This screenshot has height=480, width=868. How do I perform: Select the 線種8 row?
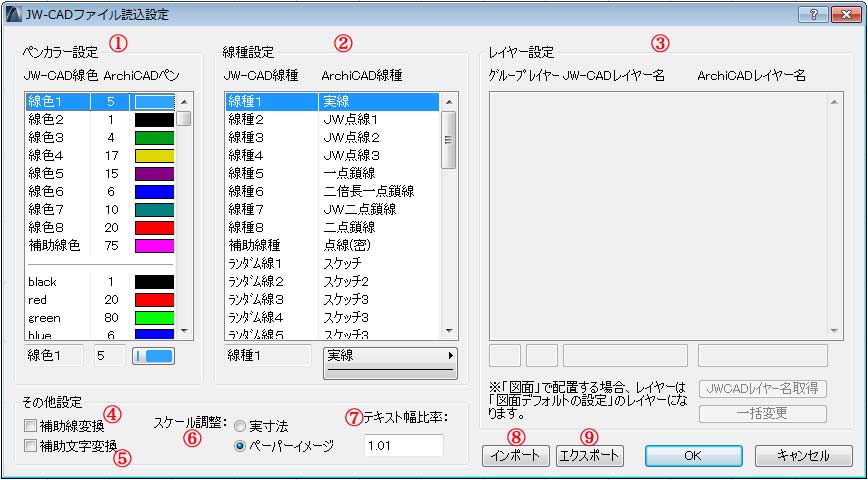pyautogui.click(x=332, y=227)
